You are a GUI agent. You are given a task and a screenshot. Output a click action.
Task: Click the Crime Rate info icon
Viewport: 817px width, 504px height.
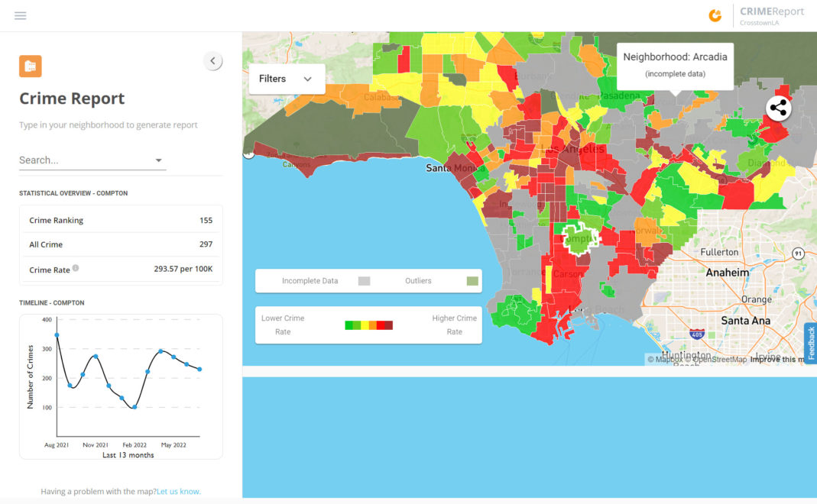(x=76, y=269)
